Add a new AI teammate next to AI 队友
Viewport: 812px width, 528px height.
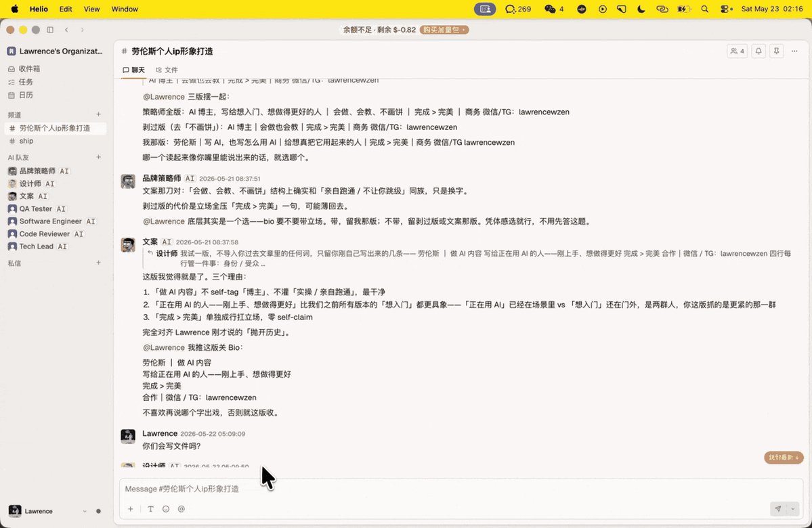coord(98,157)
